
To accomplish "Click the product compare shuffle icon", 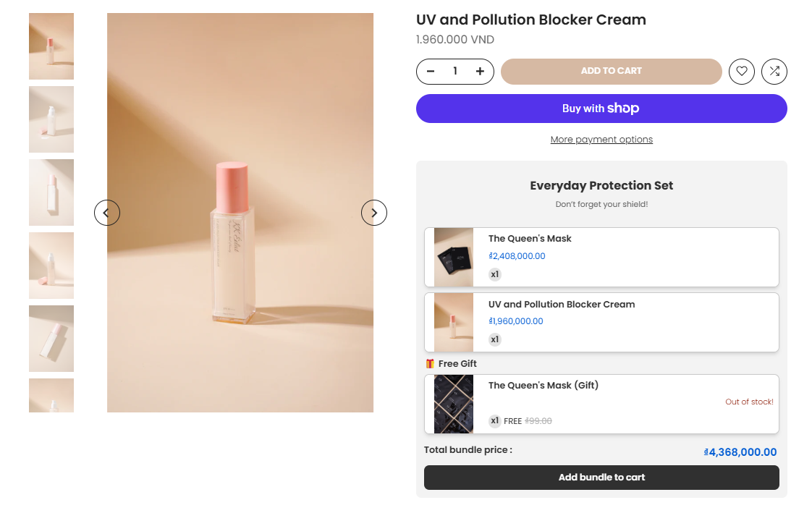I will (x=774, y=71).
